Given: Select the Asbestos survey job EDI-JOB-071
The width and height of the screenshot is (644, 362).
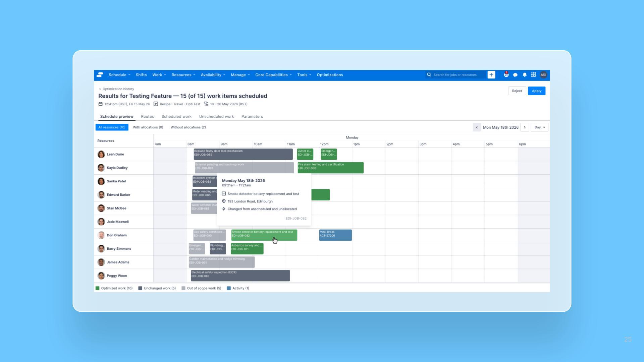Looking at the screenshot, I should pyautogui.click(x=247, y=249).
